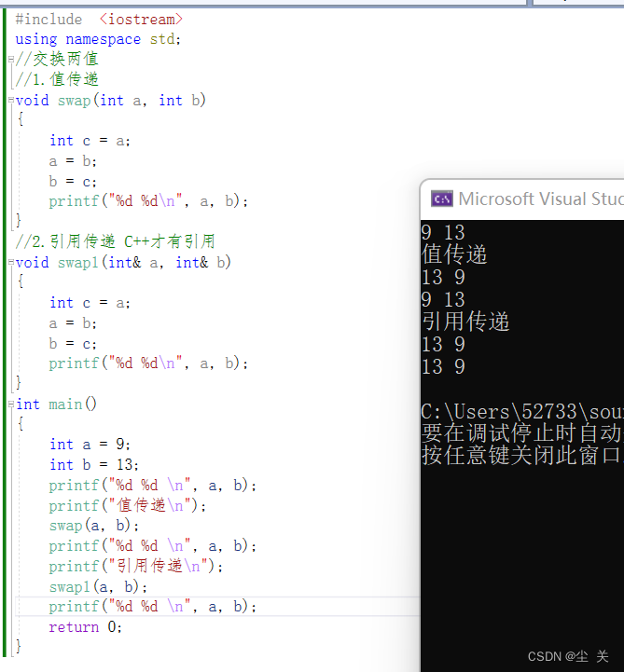
Task: Click the comment '//1.值传递'
Action: (57, 79)
